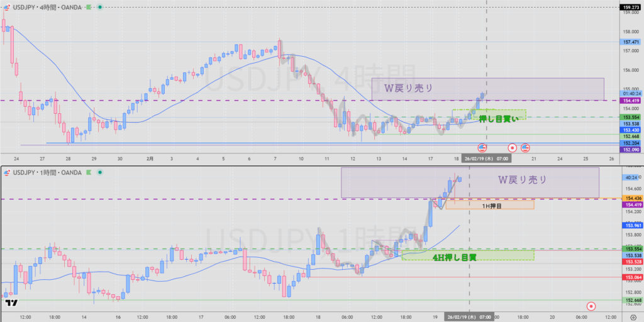Select the 4H押し目買 green box on the lower chart
The width and height of the screenshot is (644, 322).
(468, 255)
